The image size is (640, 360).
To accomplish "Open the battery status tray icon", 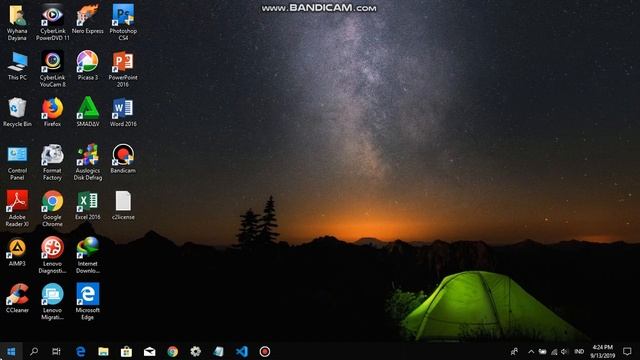I will click(x=542, y=351).
